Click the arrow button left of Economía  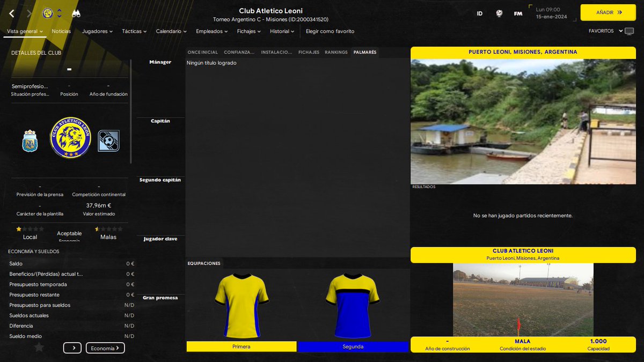tap(72, 348)
